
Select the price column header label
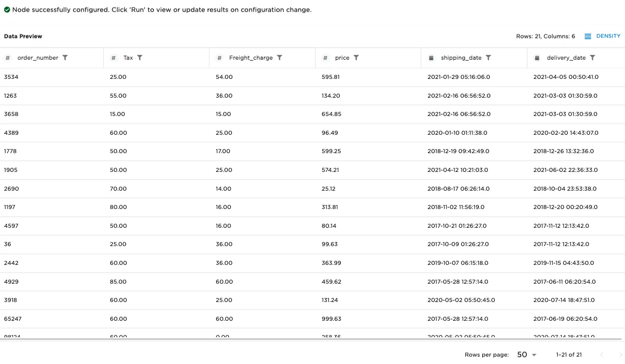click(x=342, y=58)
